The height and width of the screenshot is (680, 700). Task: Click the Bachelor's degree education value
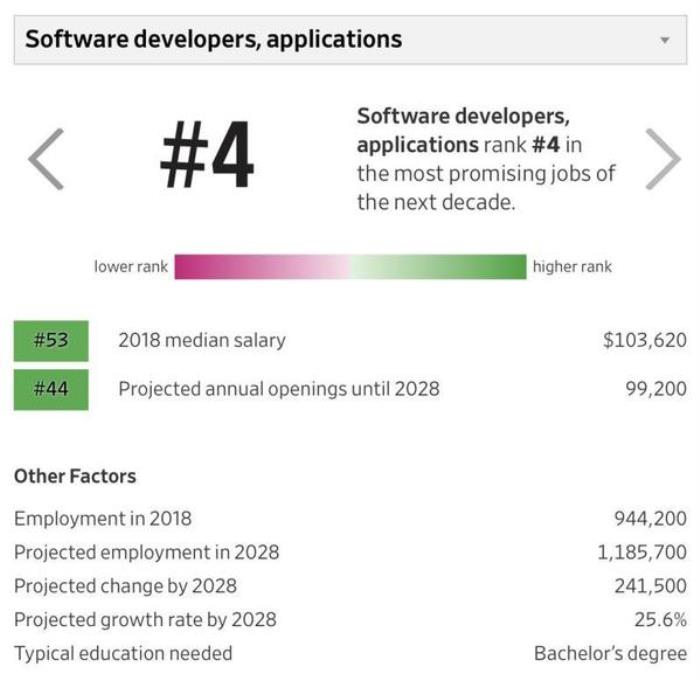point(610,654)
